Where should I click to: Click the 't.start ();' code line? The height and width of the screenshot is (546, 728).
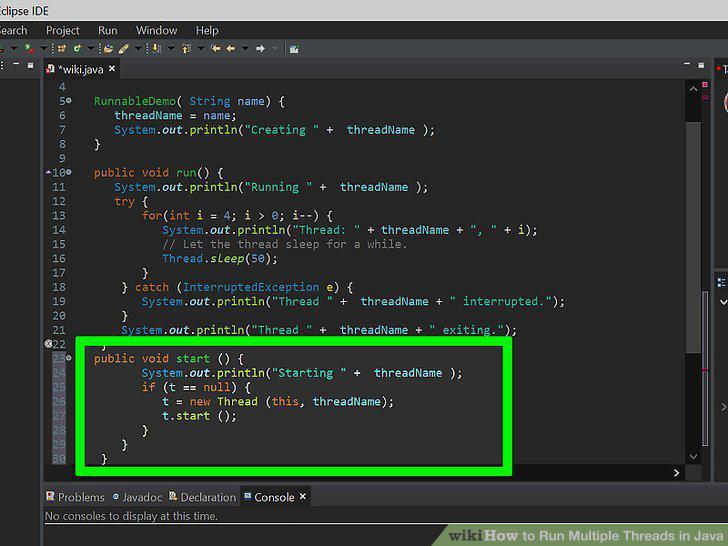[x=199, y=416]
